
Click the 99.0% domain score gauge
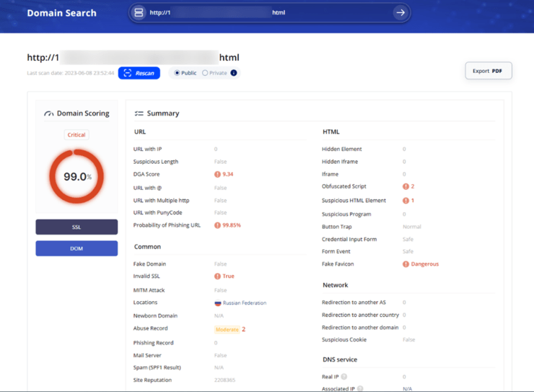tap(76, 177)
